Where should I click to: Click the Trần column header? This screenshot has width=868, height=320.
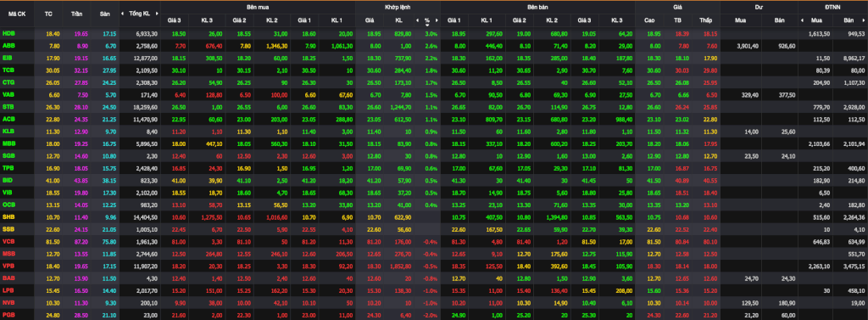point(77,14)
